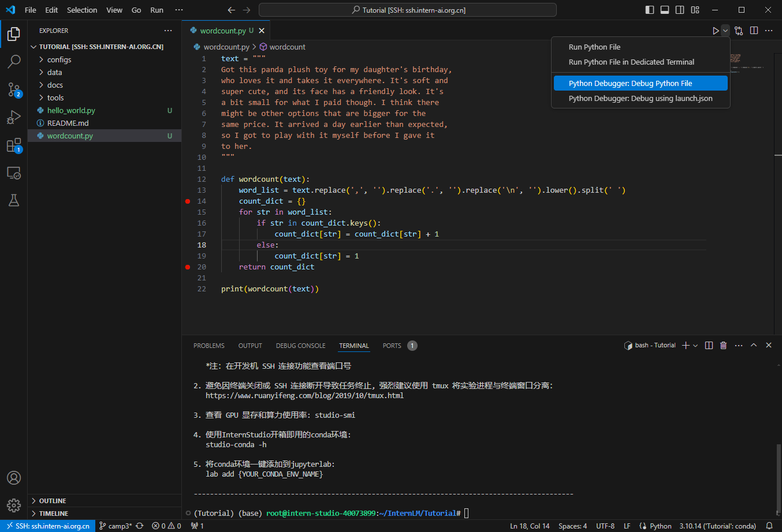Go back with navigation arrow
782x532 pixels.
click(232, 10)
